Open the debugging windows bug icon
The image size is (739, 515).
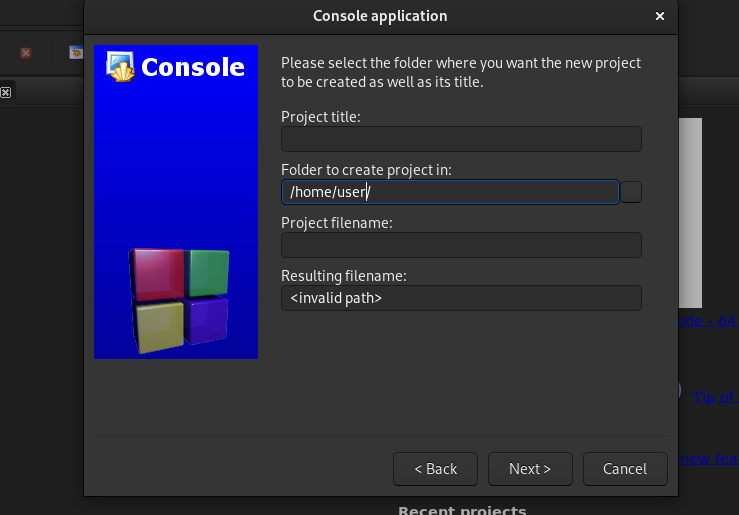[75, 53]
